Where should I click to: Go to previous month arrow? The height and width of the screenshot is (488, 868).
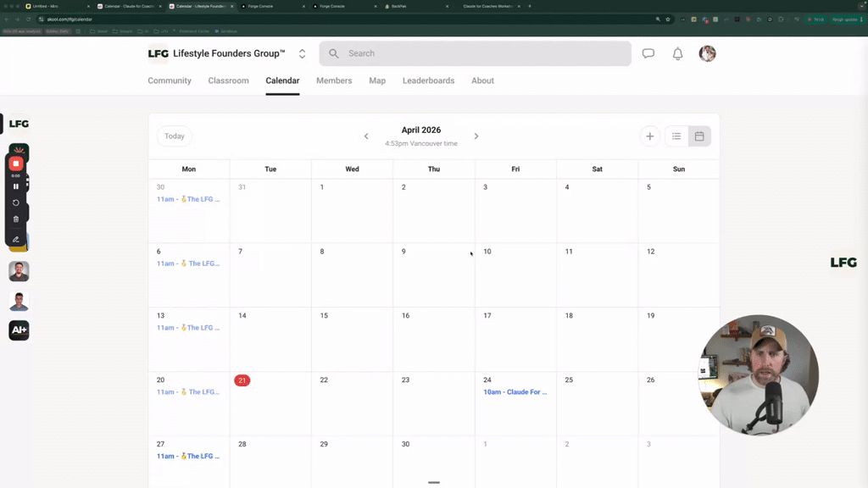pyautogui.click(x=366, y=136)
